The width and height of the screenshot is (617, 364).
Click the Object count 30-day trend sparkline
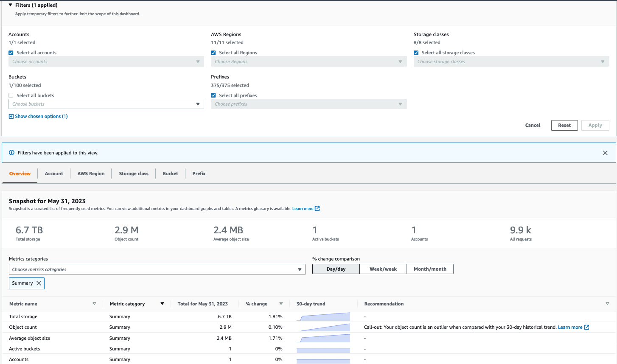(x=323, y=327)
